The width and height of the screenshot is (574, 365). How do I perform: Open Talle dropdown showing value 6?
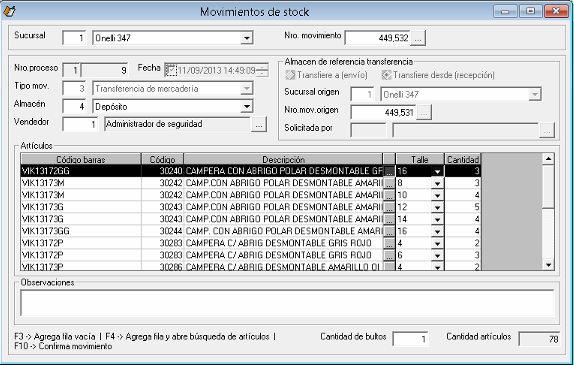coord(437,255)
